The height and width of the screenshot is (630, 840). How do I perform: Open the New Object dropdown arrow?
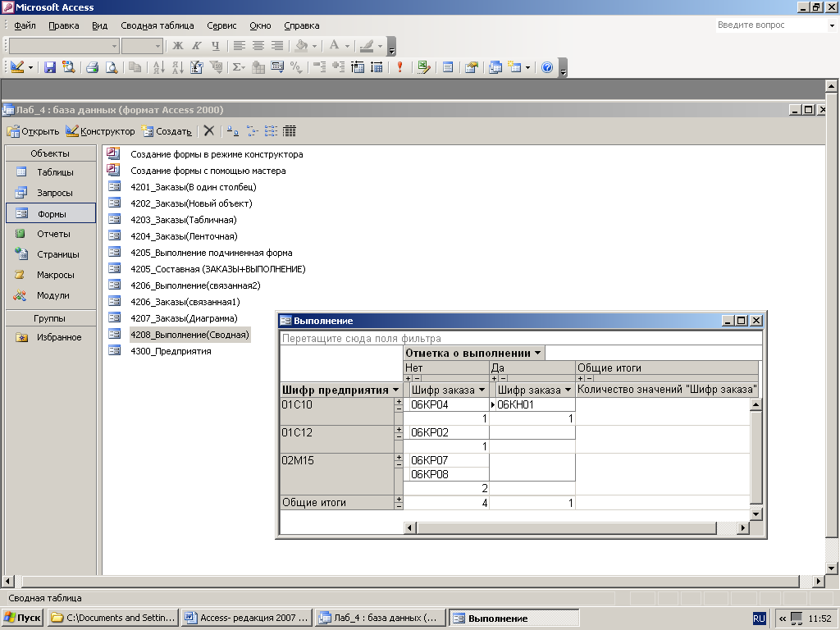pyautogui.click(x=527, y=67)
